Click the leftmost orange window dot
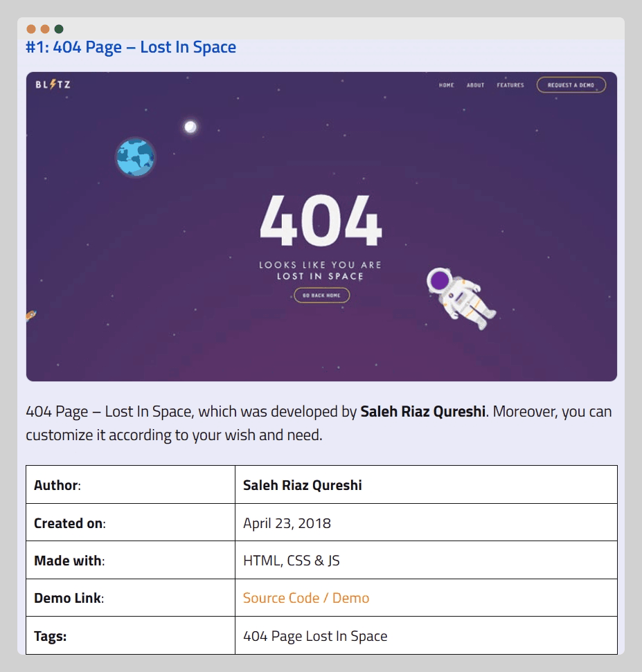The width and height of the screenshot is (642, 672). 31,29
